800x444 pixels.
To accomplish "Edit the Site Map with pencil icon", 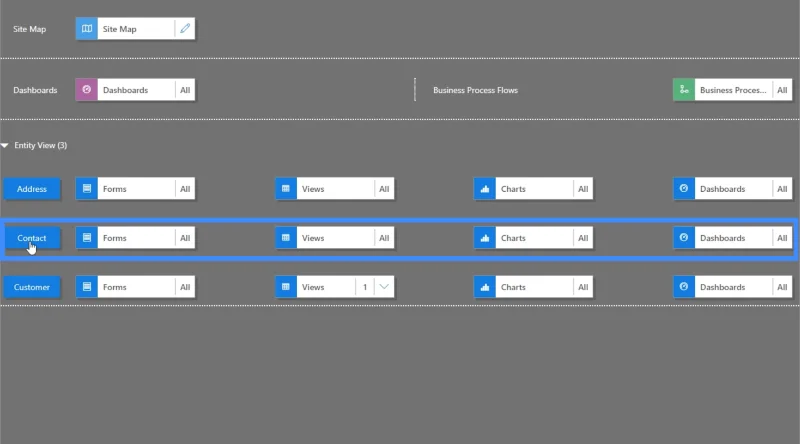I will tap(185, 29).
